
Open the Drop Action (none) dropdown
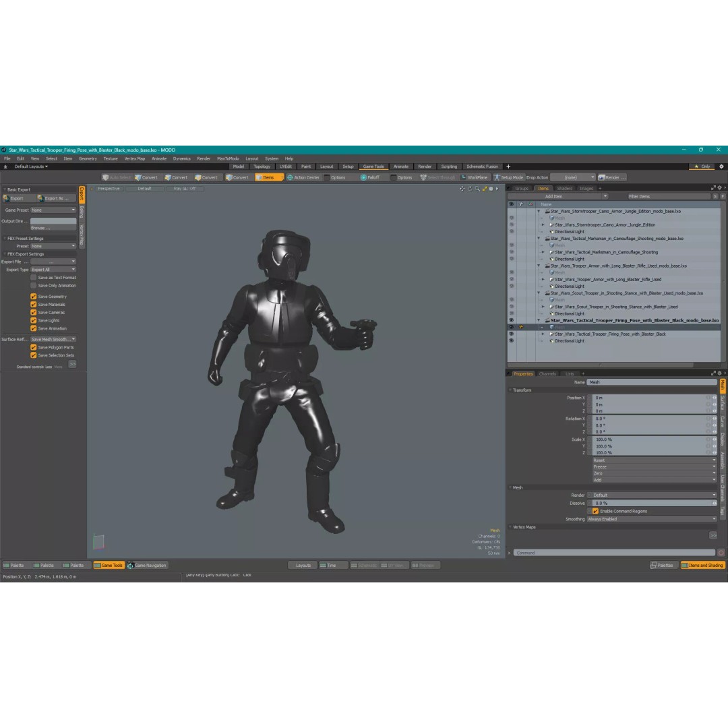click(x=572, y=177)
